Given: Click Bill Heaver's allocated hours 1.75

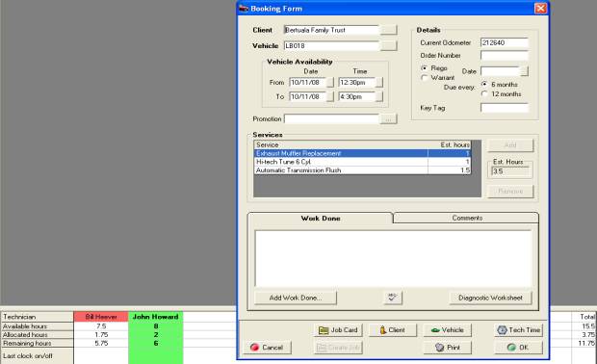Looking at the screenshot, I should point(101,335).
